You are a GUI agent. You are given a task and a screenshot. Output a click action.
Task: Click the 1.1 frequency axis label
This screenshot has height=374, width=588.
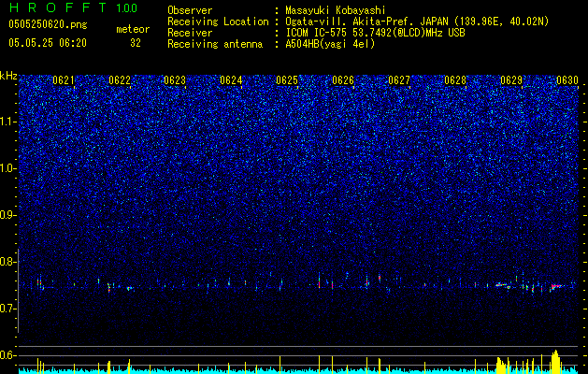tap(8, 122)
